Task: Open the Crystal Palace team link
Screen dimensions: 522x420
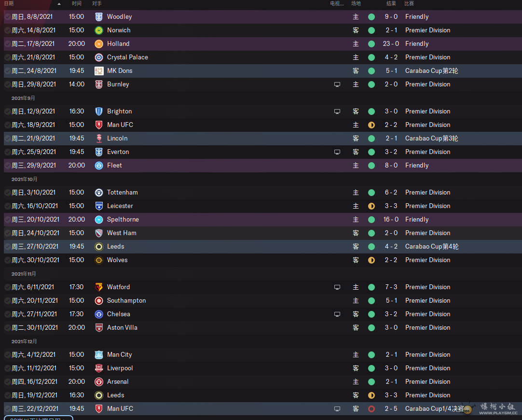Action: pyautogui.click(x=127, y=57)
